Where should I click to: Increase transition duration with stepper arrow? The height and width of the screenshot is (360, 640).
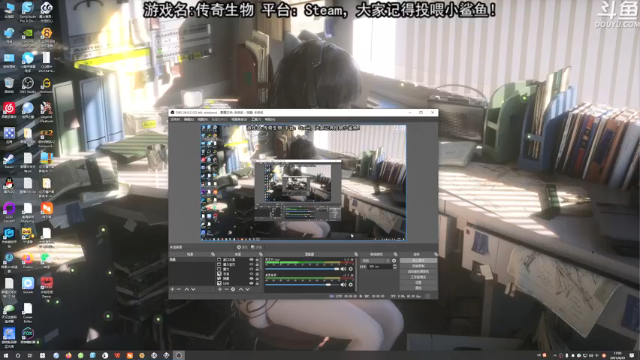(x=395, y=265)
